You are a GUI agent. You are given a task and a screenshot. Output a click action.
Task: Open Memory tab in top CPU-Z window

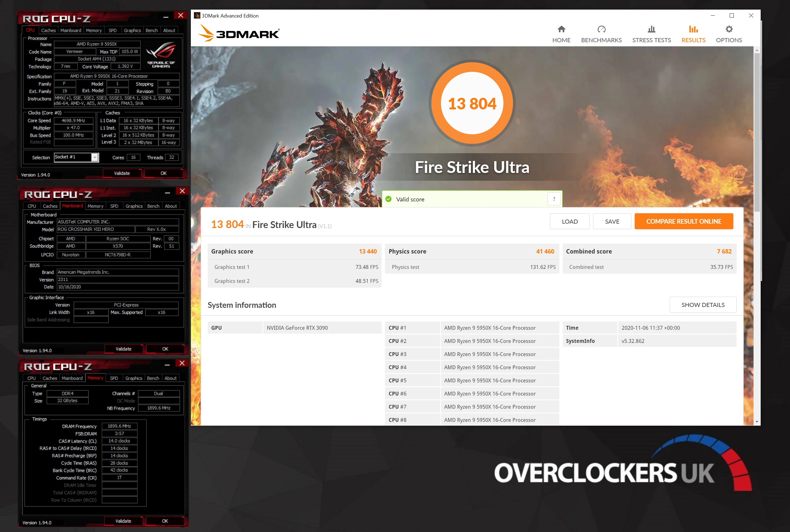pyautogui.click(x=94, y=30)
